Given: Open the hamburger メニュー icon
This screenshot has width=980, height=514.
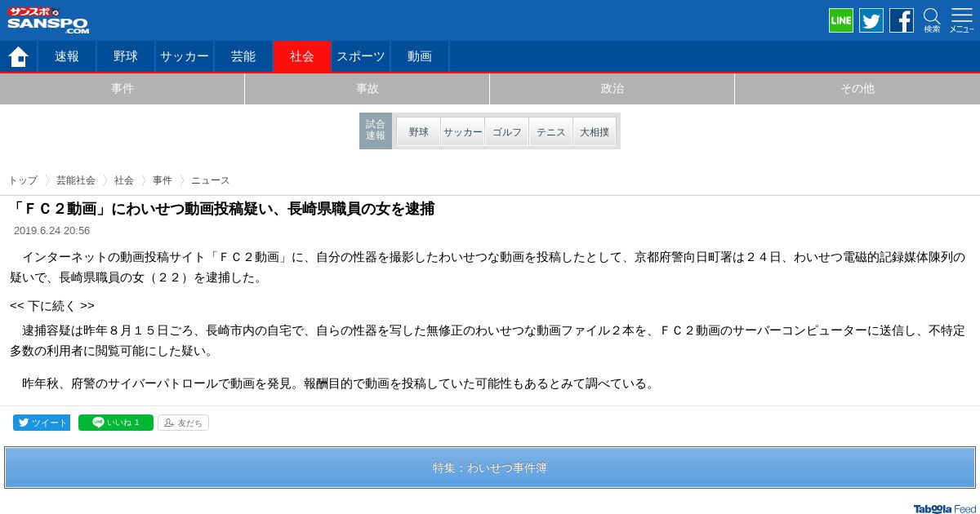Looking at the screenshot, I should point(961,20).
